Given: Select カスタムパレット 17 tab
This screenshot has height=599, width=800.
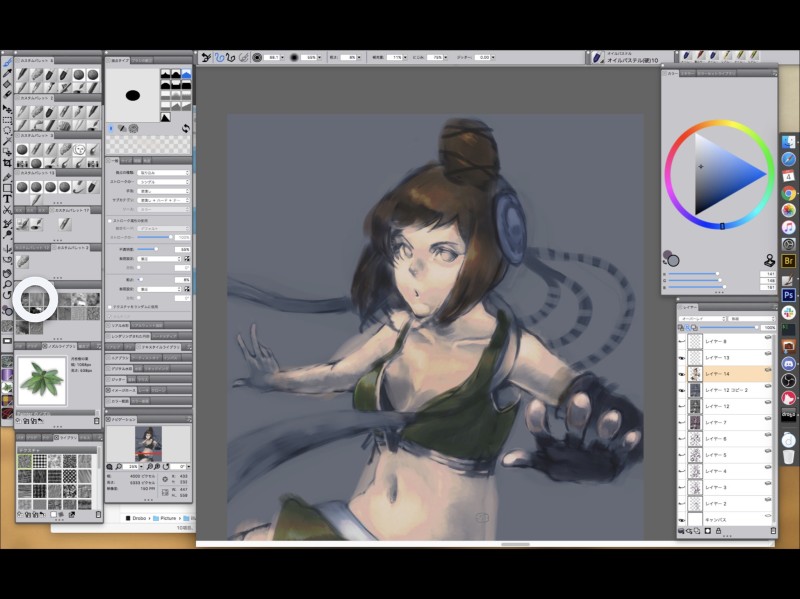Looking at the screenshot, I should click(x=71, y=210).
